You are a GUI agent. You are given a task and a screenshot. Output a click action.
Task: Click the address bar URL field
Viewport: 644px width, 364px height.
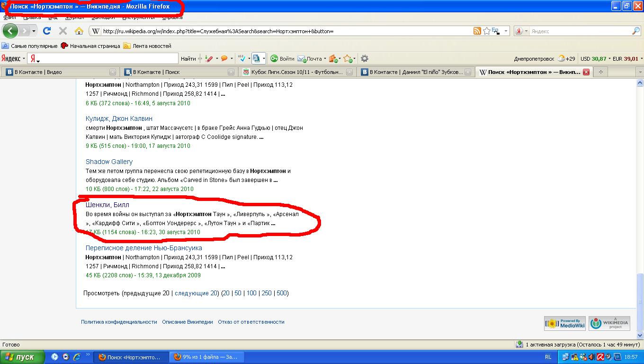pos(286,31)
